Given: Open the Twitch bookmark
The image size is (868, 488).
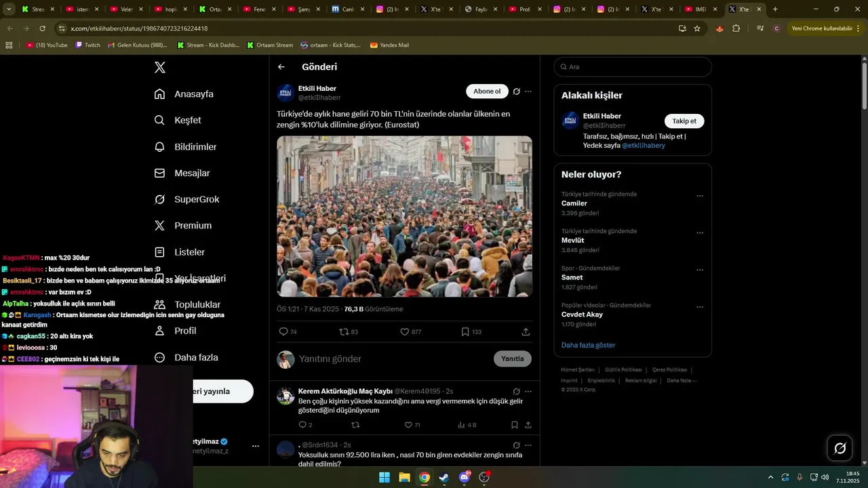Looking at the screenshot, I should point(87,45).
